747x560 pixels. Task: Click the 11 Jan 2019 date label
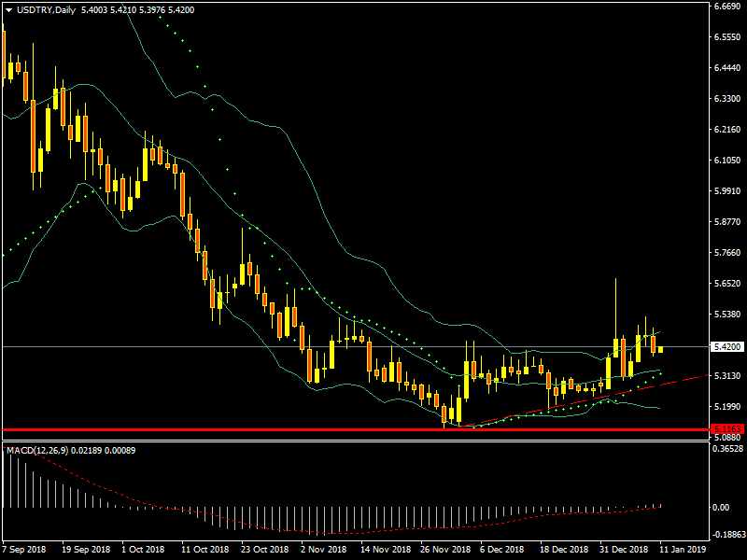coord(682,550)
